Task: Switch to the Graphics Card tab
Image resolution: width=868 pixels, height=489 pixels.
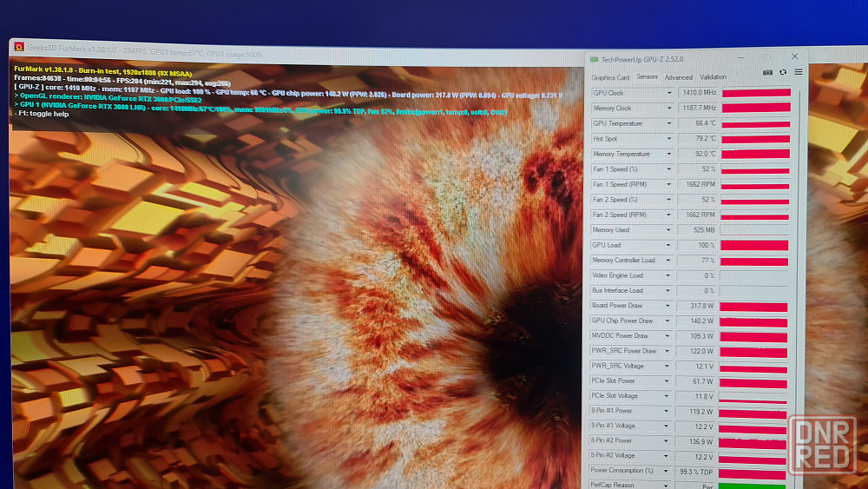Action: (610, 77)
